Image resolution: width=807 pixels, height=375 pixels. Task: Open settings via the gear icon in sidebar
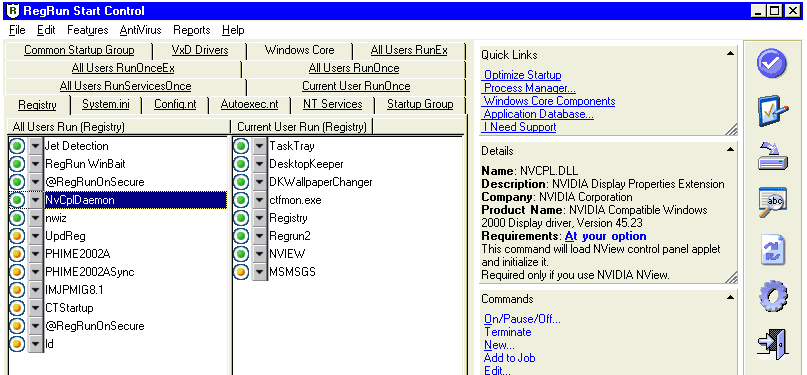click(773, 296)
